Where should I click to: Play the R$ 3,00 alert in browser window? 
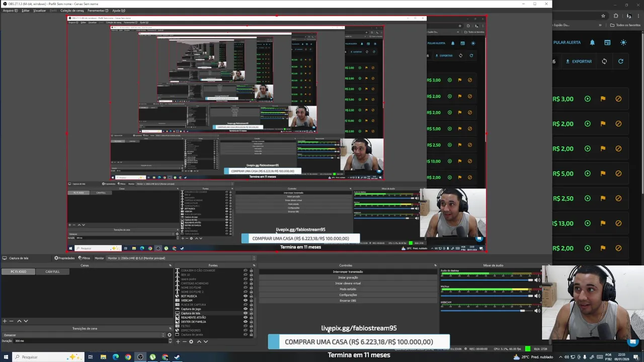point(587,99)
